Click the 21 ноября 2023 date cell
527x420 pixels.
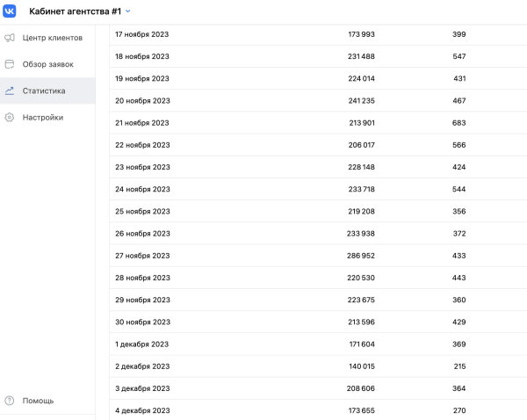142,123
